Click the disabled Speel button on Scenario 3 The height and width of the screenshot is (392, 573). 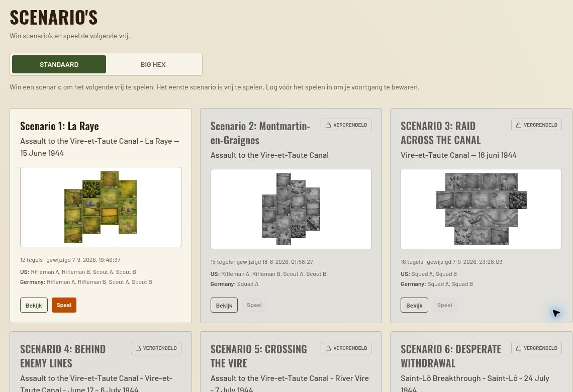click(445, 306)
